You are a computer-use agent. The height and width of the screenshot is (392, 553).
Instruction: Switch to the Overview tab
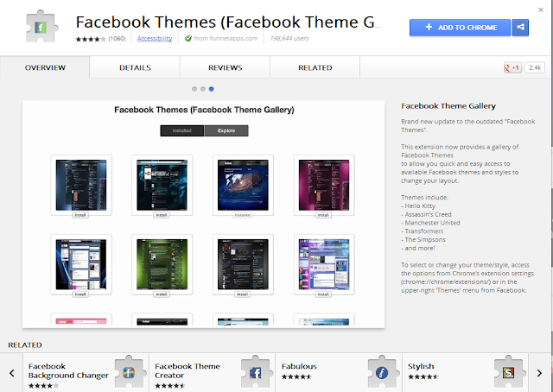pos(45,67)
